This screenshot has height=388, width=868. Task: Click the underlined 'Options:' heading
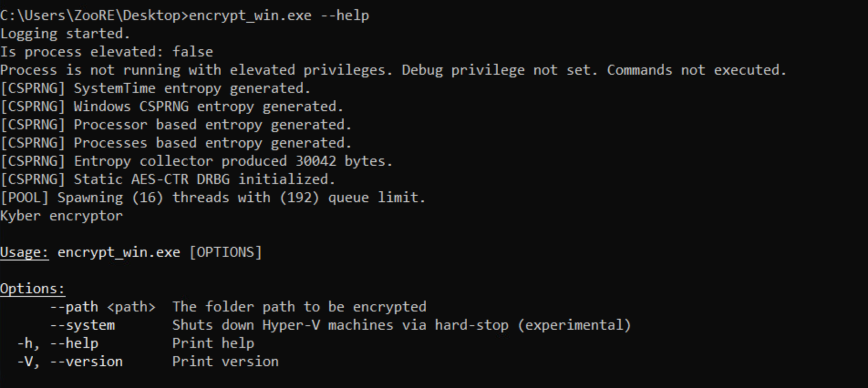click(32, 289)
